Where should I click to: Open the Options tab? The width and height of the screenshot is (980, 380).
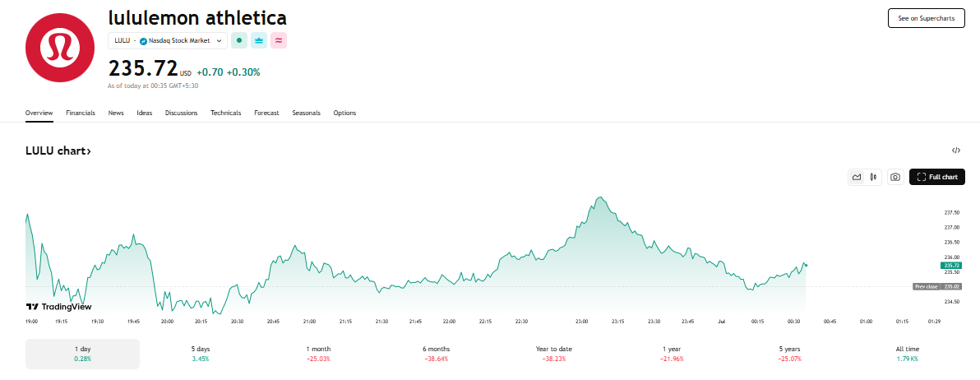(x=344, y=114)
